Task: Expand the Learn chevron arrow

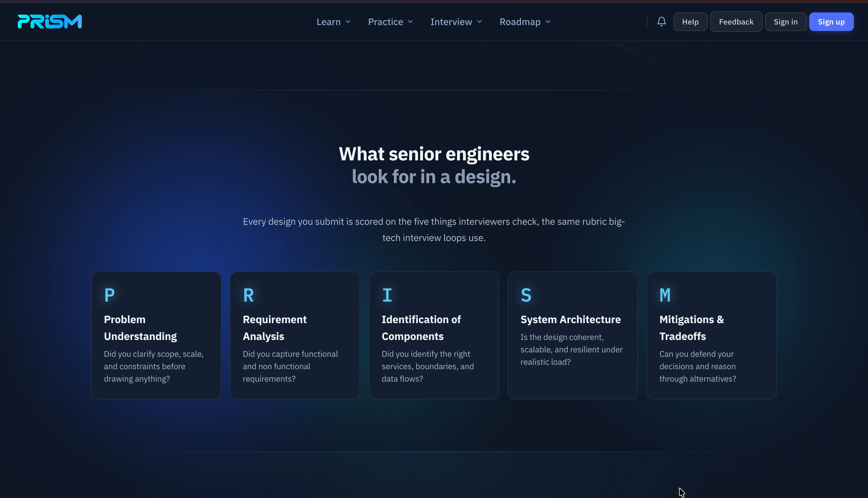Action: point(348,22)
